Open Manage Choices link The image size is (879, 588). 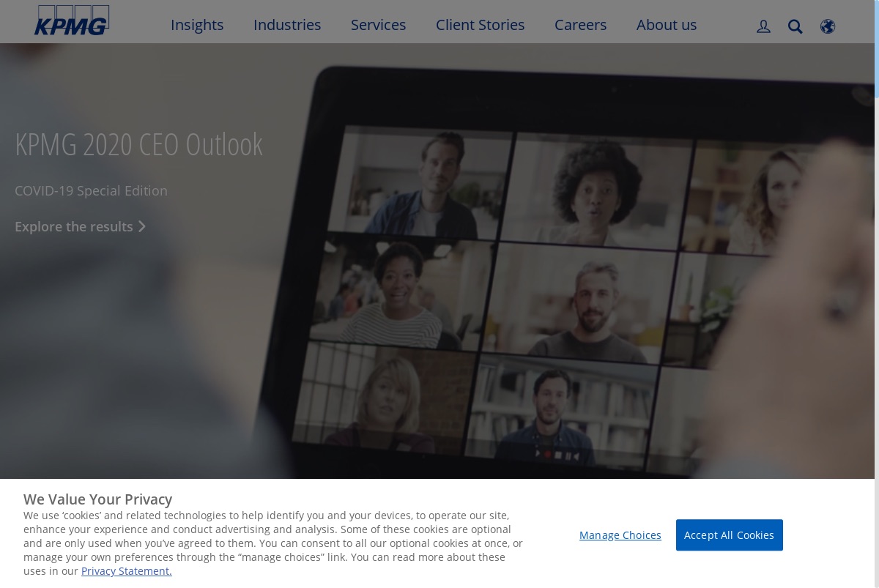[x=620, y=535]
